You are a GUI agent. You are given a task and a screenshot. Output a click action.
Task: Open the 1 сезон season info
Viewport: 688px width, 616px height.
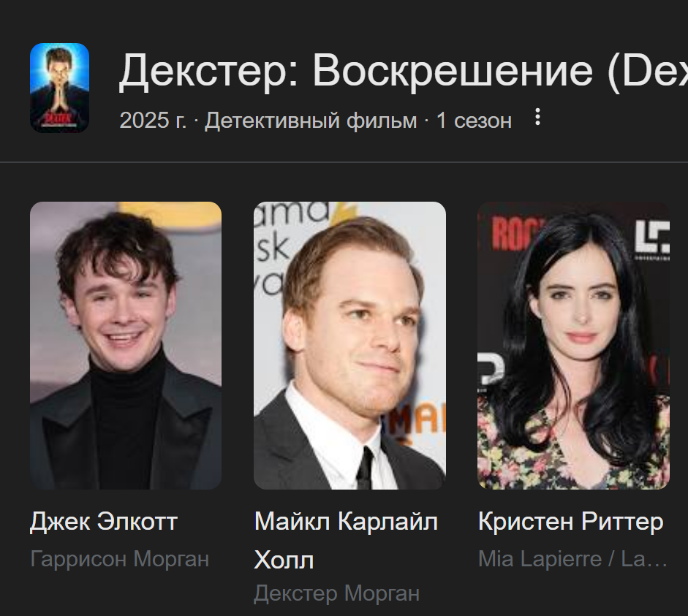(474, 120)
